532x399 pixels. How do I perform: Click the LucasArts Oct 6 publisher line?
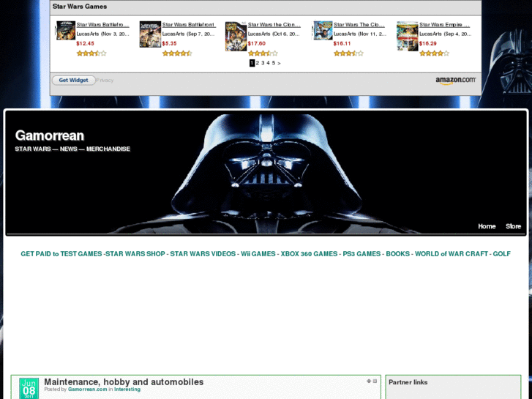click(x=274, y=34)
